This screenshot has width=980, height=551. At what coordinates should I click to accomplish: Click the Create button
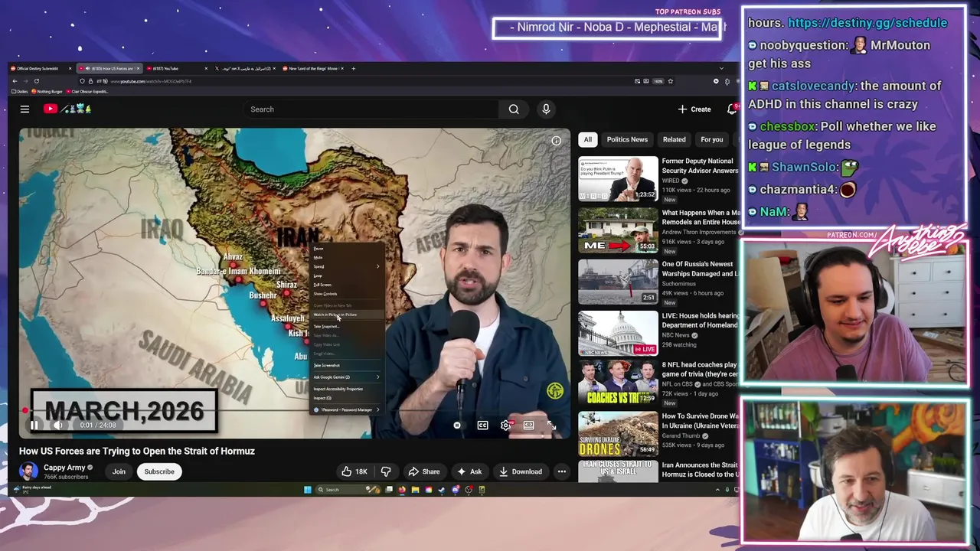point(694,109)
